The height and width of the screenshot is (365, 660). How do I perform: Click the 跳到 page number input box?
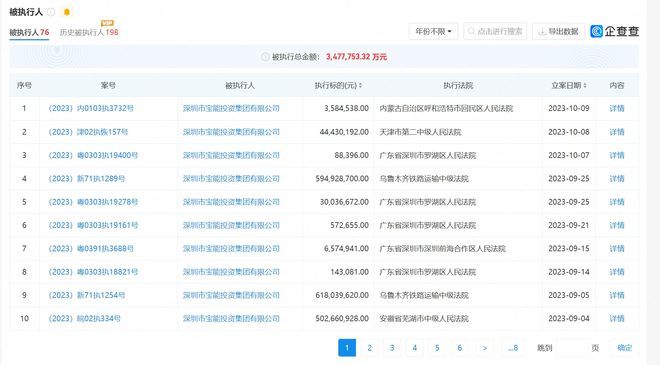tap(572, 348)
